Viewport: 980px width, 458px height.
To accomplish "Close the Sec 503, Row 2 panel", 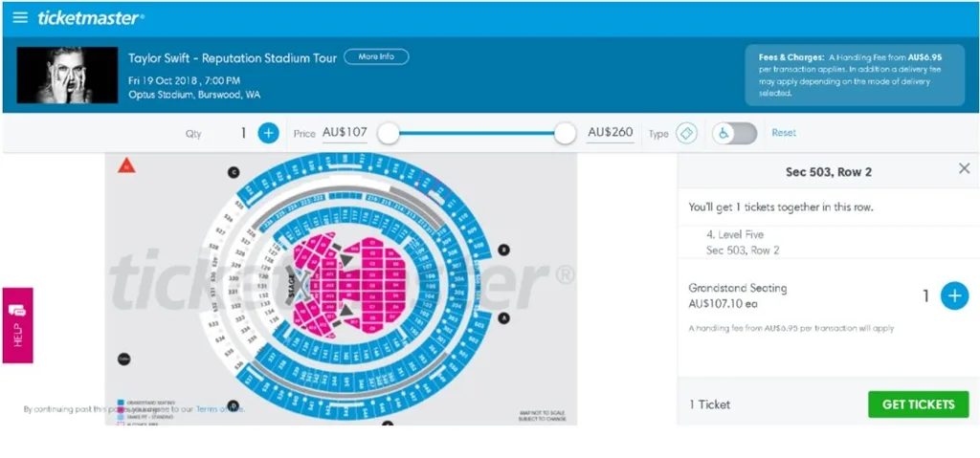I will (x=964, y=168).
